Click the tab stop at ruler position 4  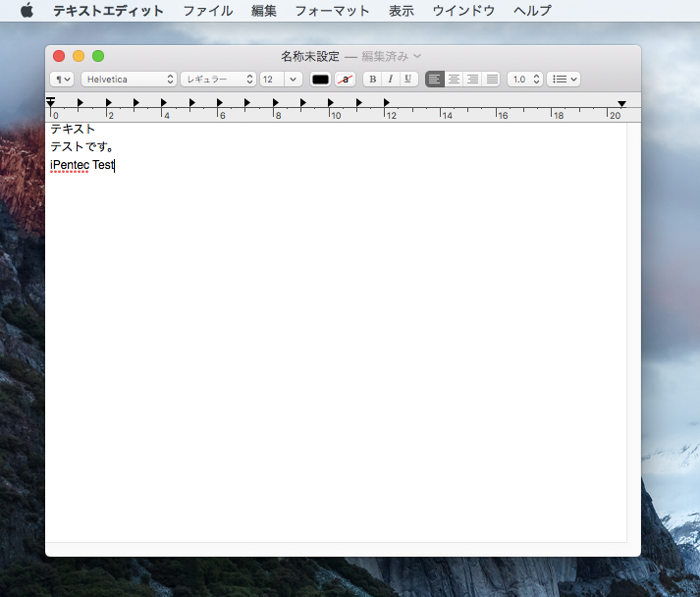click(163, 103)
